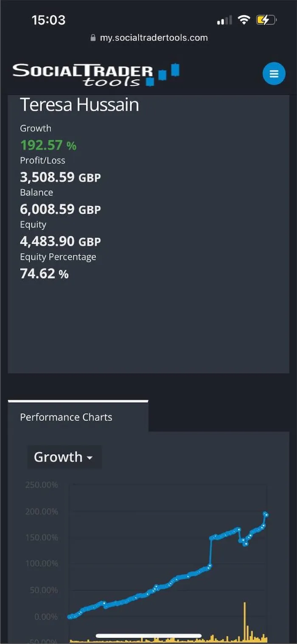Open the blue hamburger menu button
This screenshot has height=644, width=297.
tap(274, 73)
